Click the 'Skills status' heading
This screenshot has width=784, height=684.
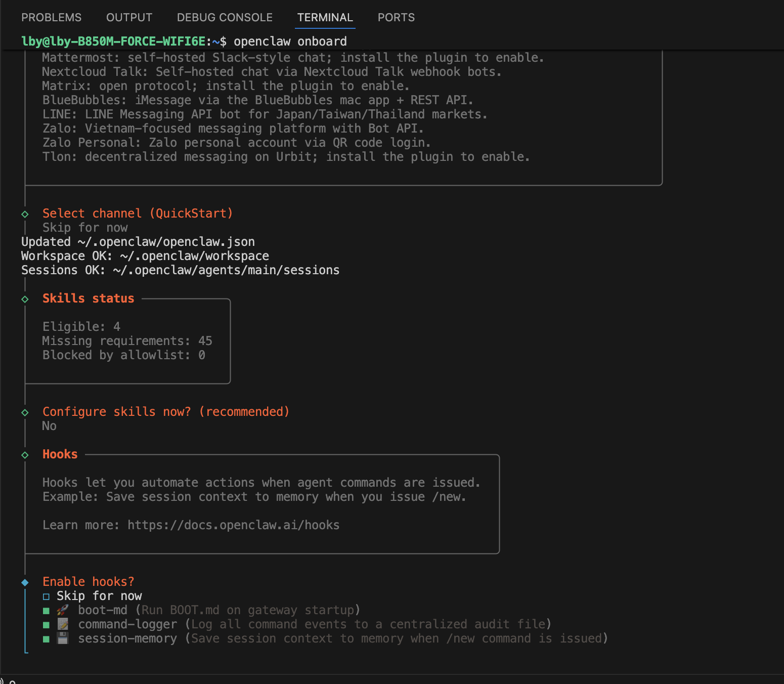pos(89,298)
